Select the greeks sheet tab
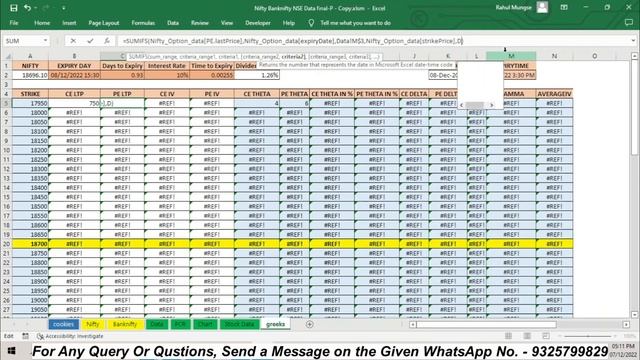This screenshot has width=640, height=360. pyautogui.click(x=276, y=324)
